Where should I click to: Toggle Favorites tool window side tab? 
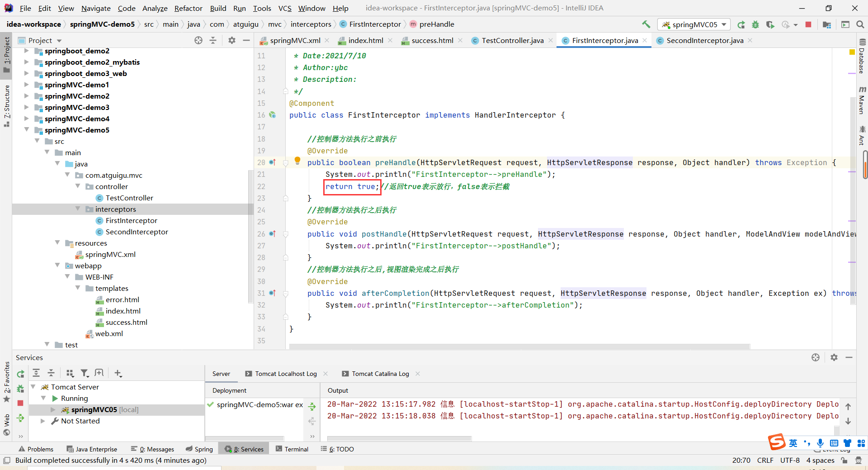click(x=6, y=382)
